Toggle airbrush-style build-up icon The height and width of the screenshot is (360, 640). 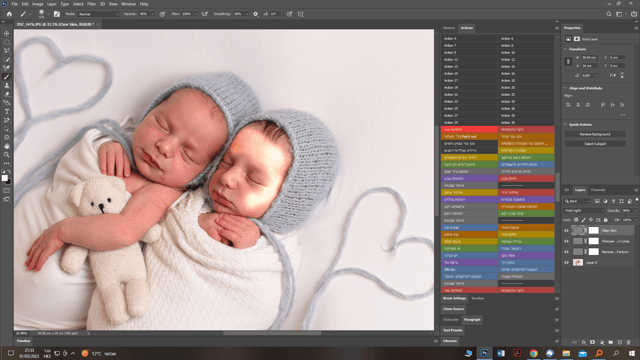tap(205, 14)
